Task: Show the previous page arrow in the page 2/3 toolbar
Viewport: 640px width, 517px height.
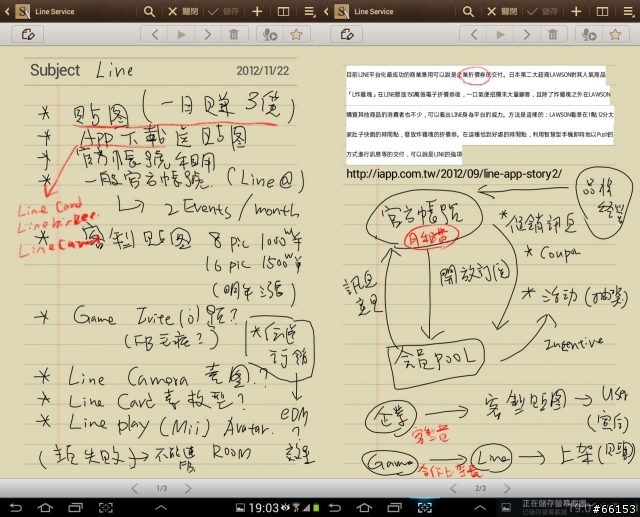Action: pos(473,34)
